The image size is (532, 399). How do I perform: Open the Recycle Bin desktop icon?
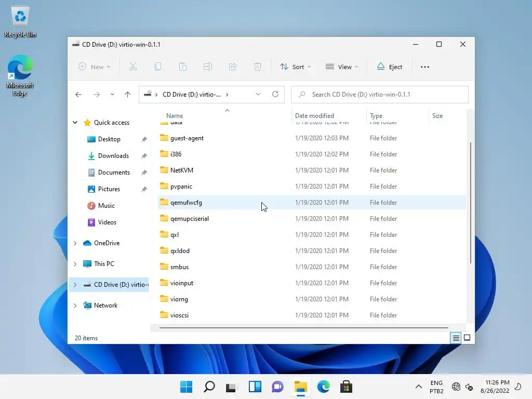(20, 22)
